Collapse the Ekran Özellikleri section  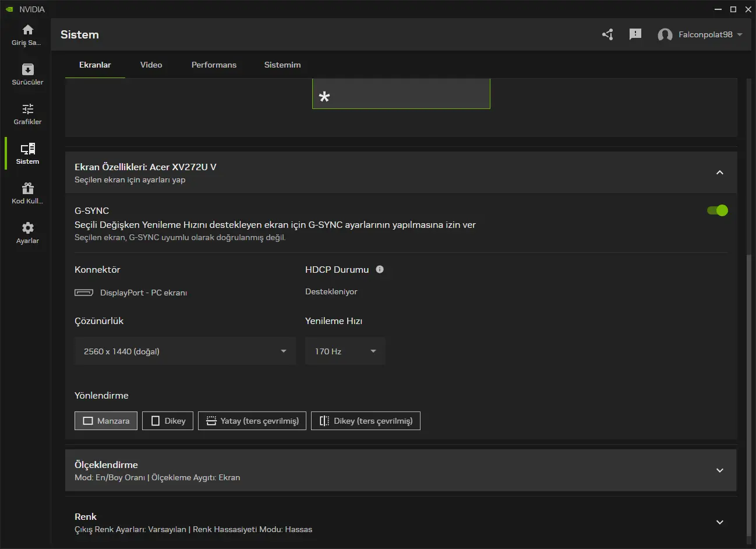pyautogui.click(x=720, y=173)
